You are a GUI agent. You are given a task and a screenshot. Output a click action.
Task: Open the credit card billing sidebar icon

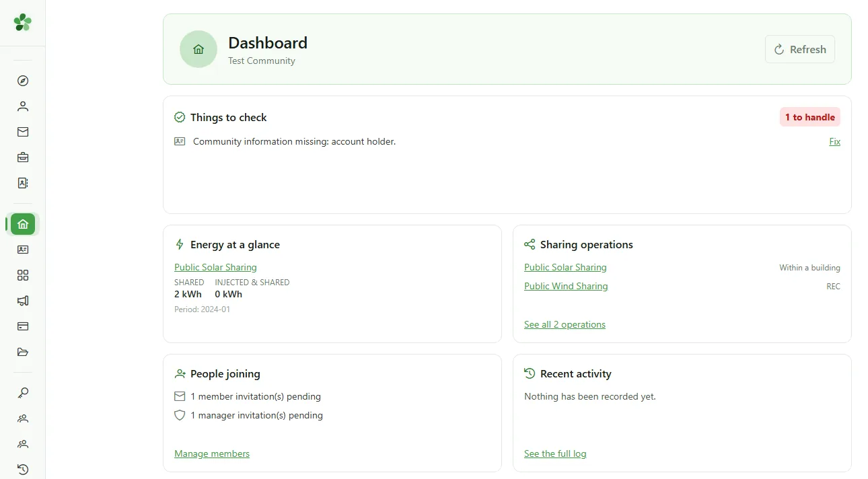pos(23,326)
